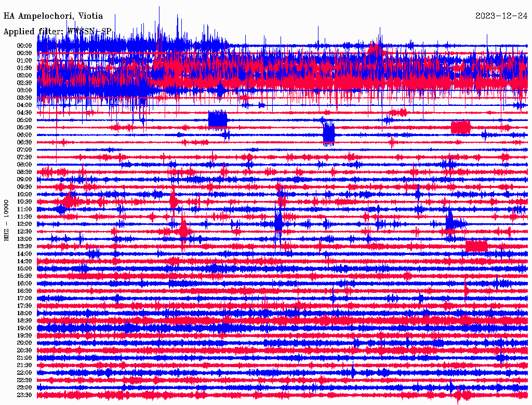
Task: Select the 06:30 time row label
Action: [x=24, y=142]
